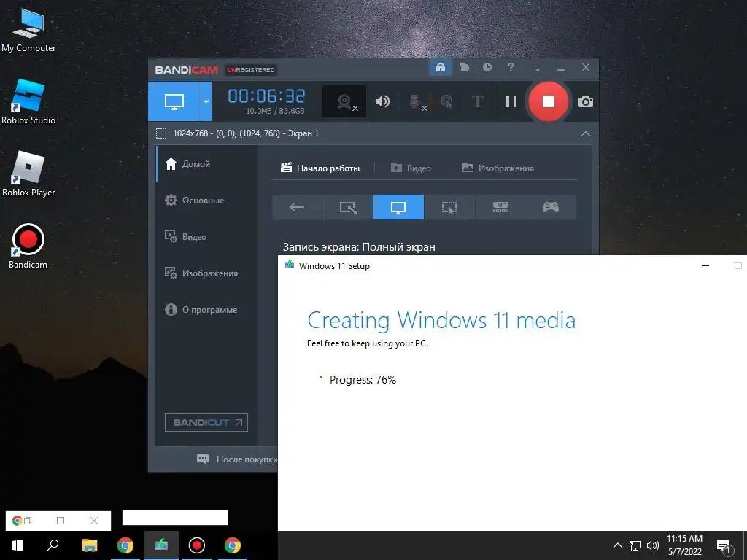Open the Домой section in sidebar

tap(206, 164)
